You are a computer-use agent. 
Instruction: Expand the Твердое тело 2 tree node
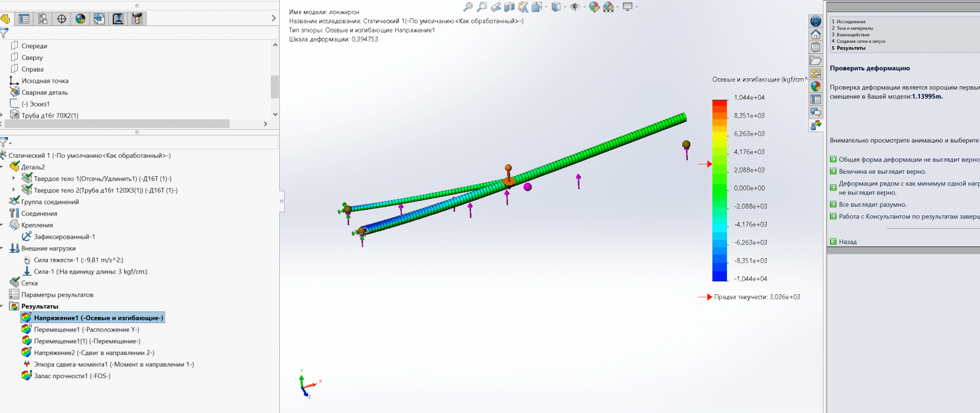pos(13,190)
